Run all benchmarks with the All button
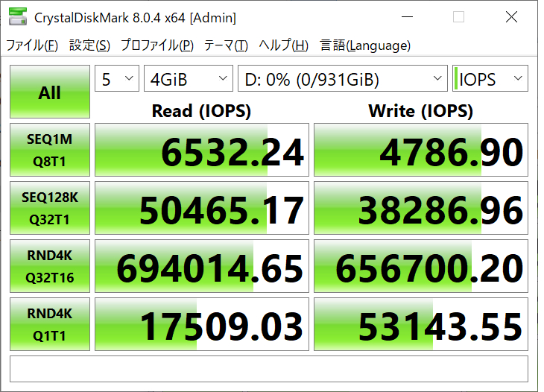 (50, 92)
